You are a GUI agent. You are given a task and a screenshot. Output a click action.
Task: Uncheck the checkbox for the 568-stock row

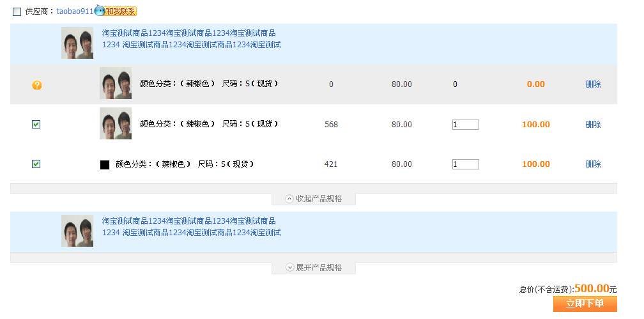[x=36, y=125]
